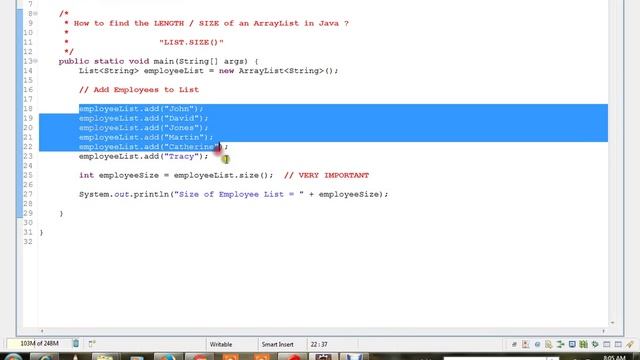
Task: Click the "List<String> employeeList" declaration
Action: (141, 71)
